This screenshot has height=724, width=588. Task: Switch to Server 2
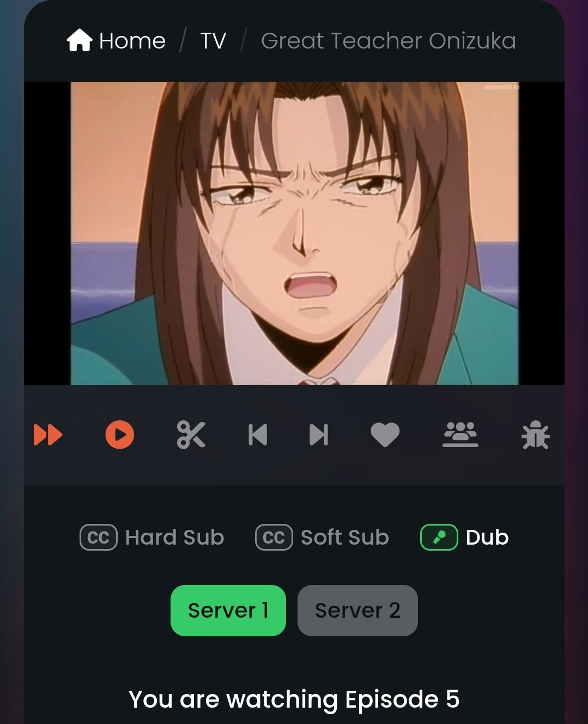pos(357,611)
